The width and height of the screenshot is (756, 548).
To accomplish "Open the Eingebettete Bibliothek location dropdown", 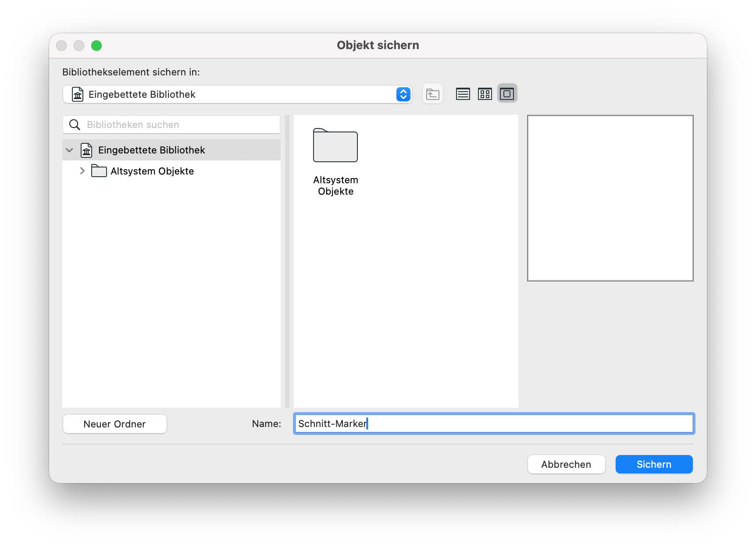I will coord(237,94).
